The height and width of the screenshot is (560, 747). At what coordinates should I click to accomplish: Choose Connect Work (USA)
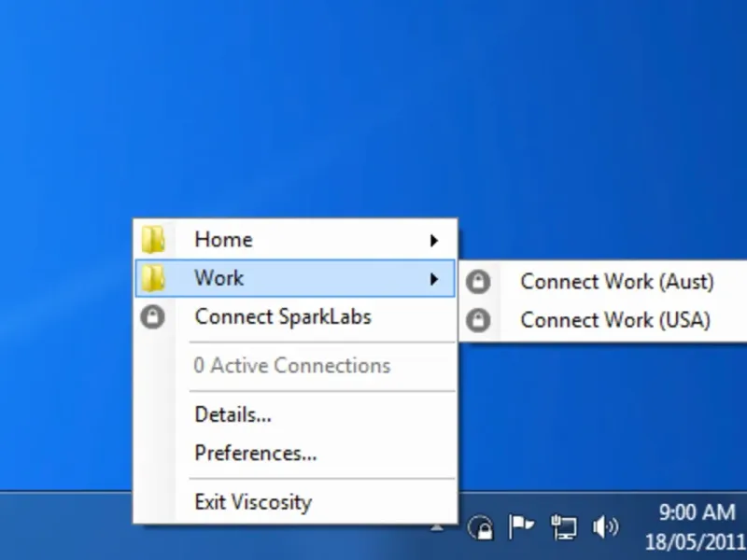click(x=603, y=320)
